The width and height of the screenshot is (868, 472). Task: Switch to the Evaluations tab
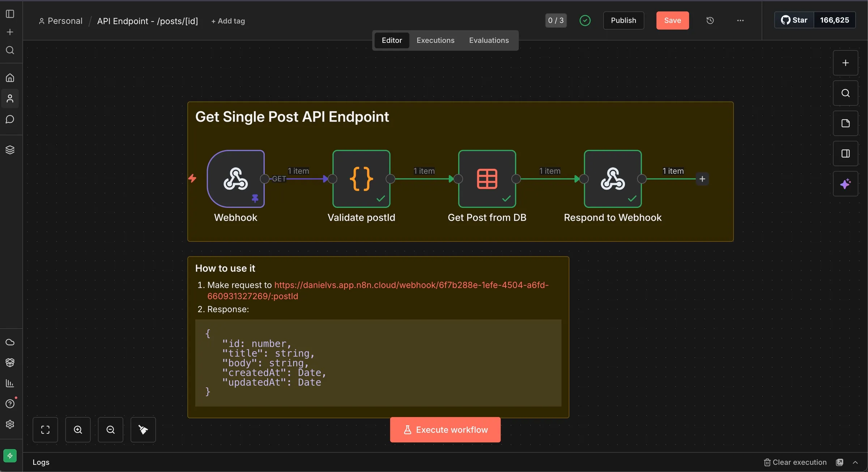coord(489,40)
